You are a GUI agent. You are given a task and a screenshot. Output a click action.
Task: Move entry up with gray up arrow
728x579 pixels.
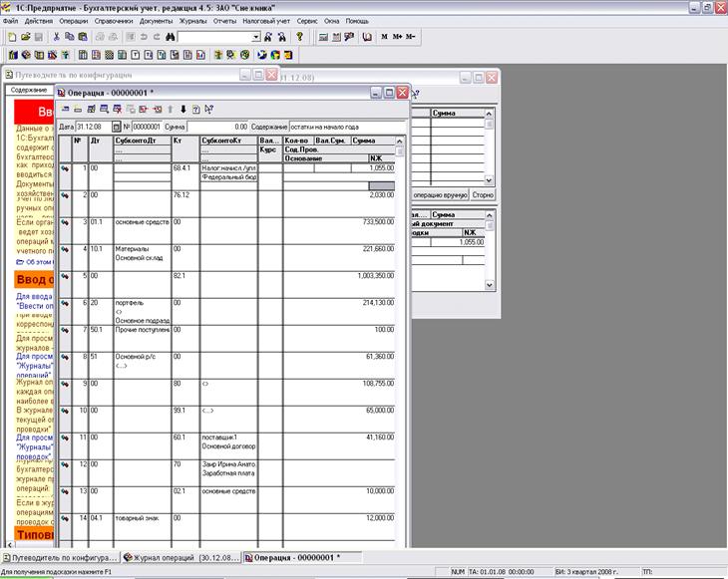click(171, 110)
